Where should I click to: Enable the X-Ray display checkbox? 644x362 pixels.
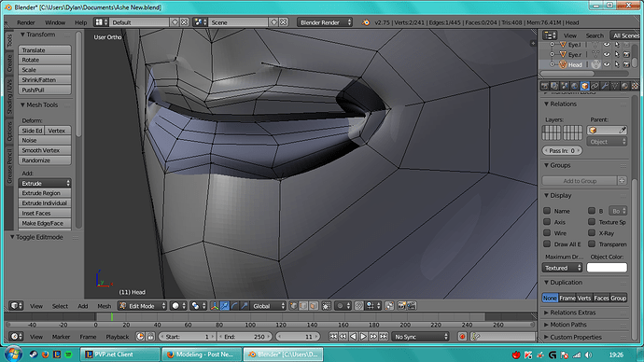[x=592, y=232]
